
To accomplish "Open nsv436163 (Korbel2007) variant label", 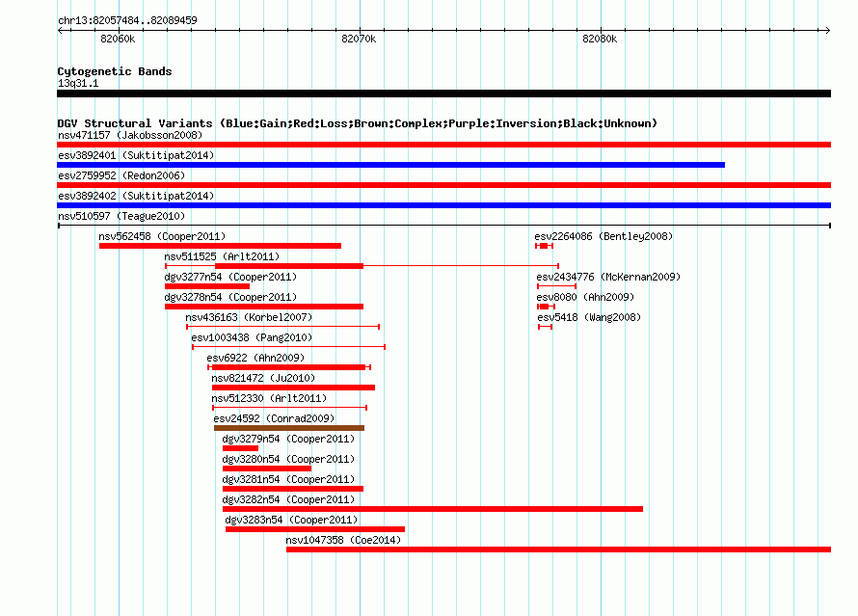I will [249, 317].
